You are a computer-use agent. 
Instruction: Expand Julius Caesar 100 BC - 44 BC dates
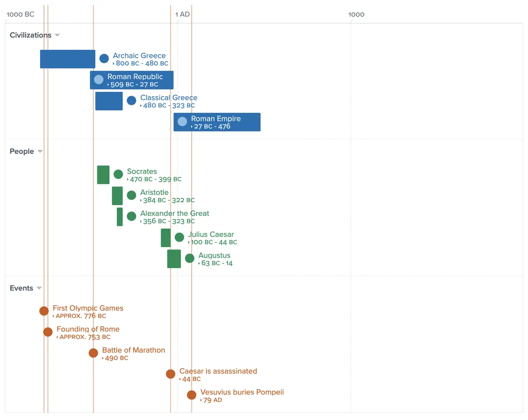[213, 242]
